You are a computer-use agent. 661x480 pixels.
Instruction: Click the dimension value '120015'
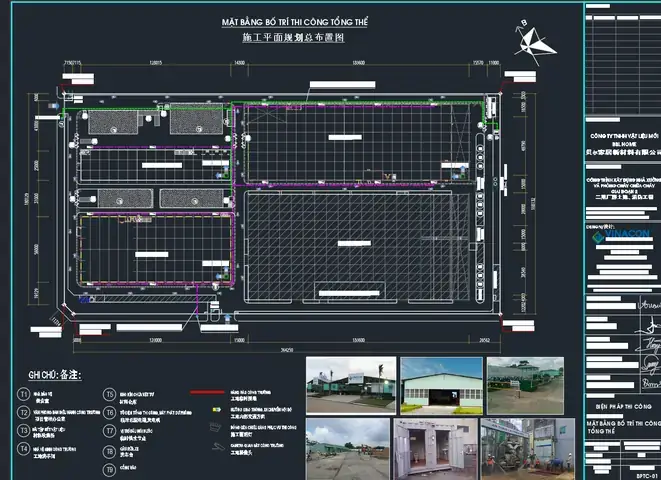[156, 63]
